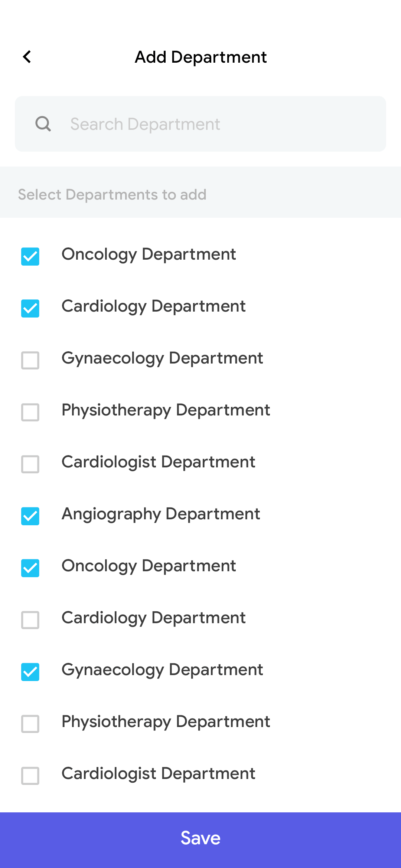Enable the first Physiotherapy Department checkbox
Screen dimensions: 401x868
click(30, 412)
